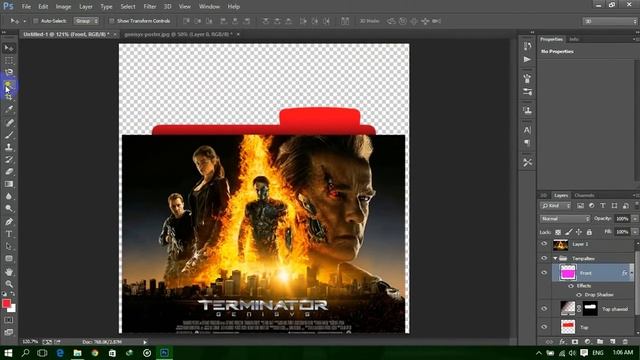Viewport: 640px width, 360px height.
Task: Click the Delete layer trash icon
Action: pyautogui.click(x=625, y=342)
